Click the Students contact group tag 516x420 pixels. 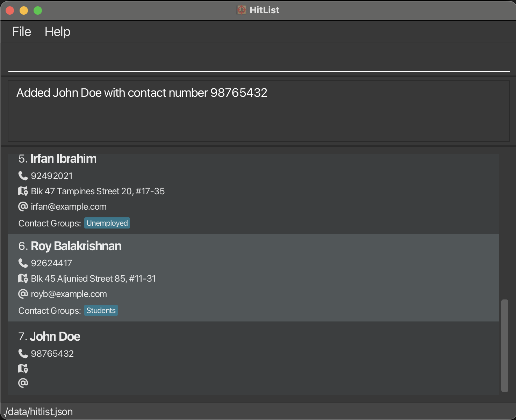point(101,311)
